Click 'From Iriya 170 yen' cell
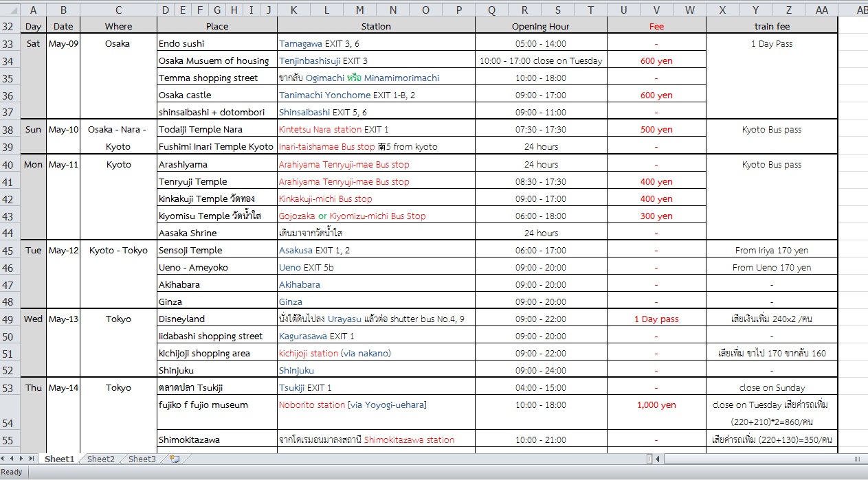This screenshot has width=868, height=480. 772,250
